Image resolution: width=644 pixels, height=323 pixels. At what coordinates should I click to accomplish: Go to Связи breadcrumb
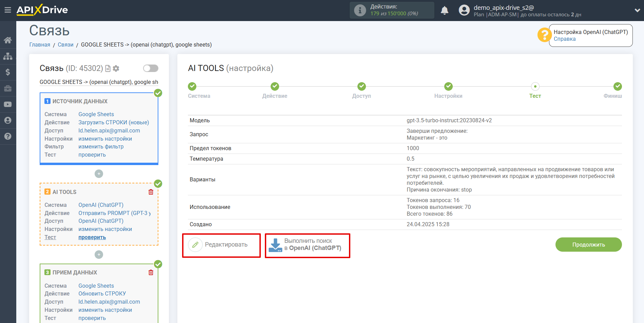(x=65, y=45)
